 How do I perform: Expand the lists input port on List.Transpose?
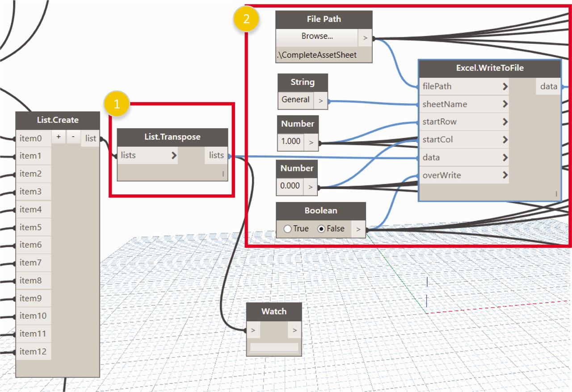(x=174, y=156)
